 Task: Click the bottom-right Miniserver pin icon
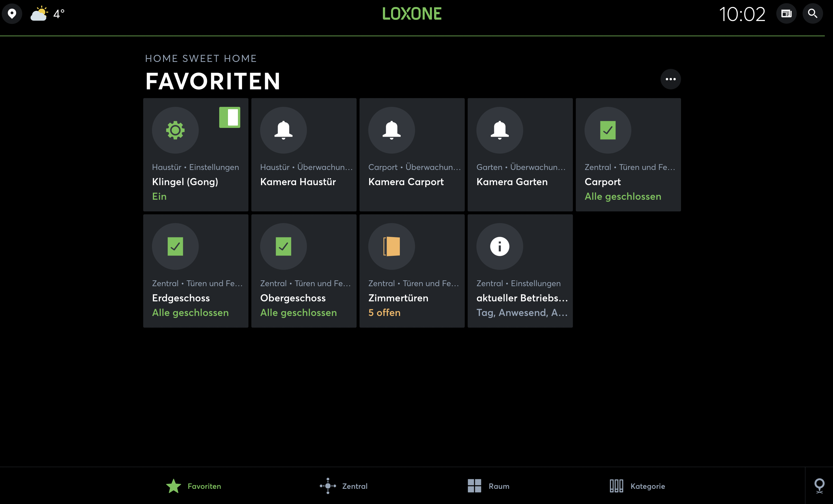(819, 486)
